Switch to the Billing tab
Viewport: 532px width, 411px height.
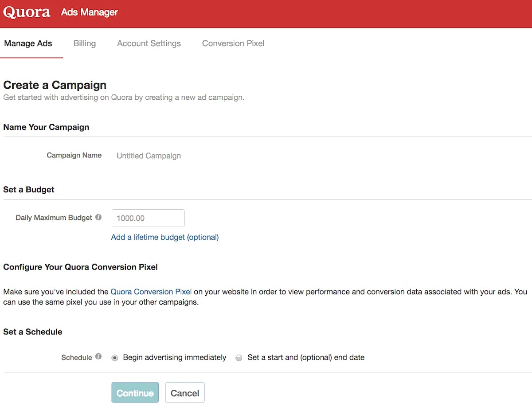[84, 43]
